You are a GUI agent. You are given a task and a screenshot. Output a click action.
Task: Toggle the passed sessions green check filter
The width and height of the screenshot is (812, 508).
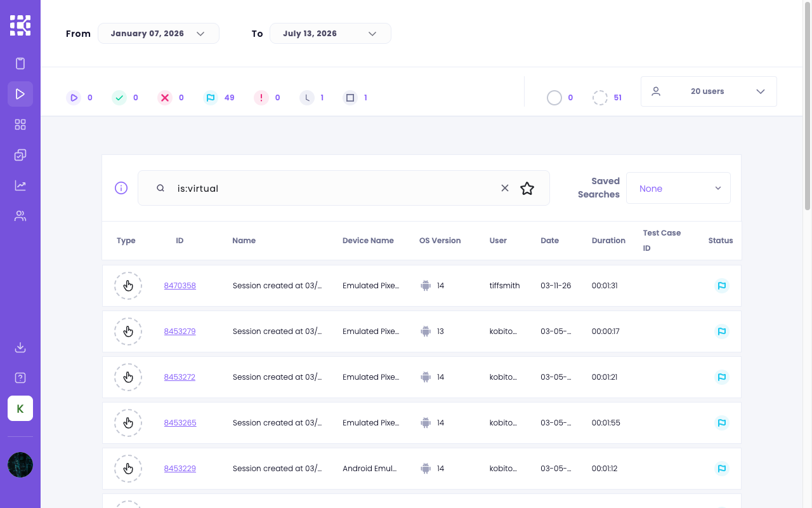(125, 98)
